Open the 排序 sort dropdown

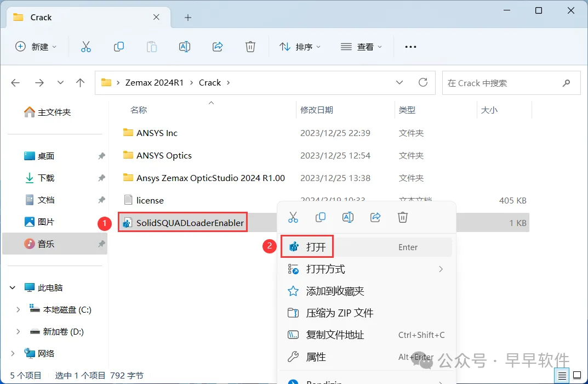tap(300, 47)
